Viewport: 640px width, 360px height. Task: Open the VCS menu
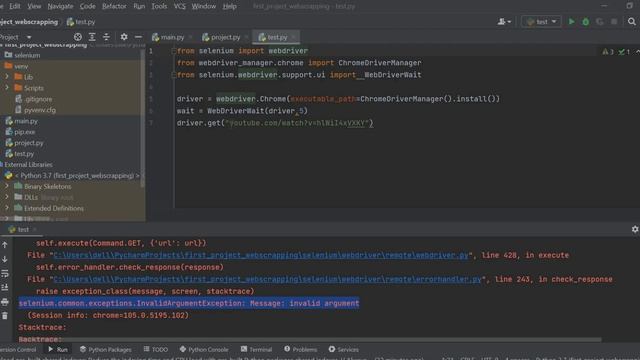(180, 6)
